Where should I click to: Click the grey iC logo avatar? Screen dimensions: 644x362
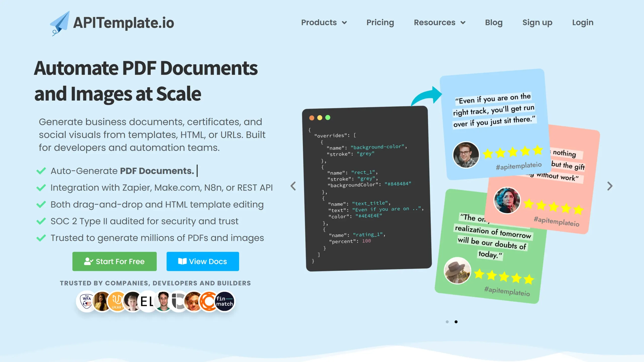click(x=178, y=301)
